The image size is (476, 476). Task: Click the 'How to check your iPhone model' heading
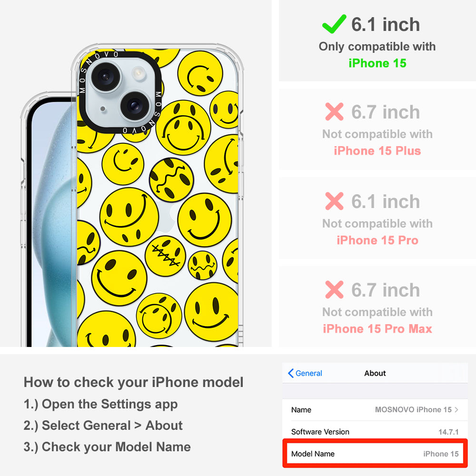tap(134, 382)
